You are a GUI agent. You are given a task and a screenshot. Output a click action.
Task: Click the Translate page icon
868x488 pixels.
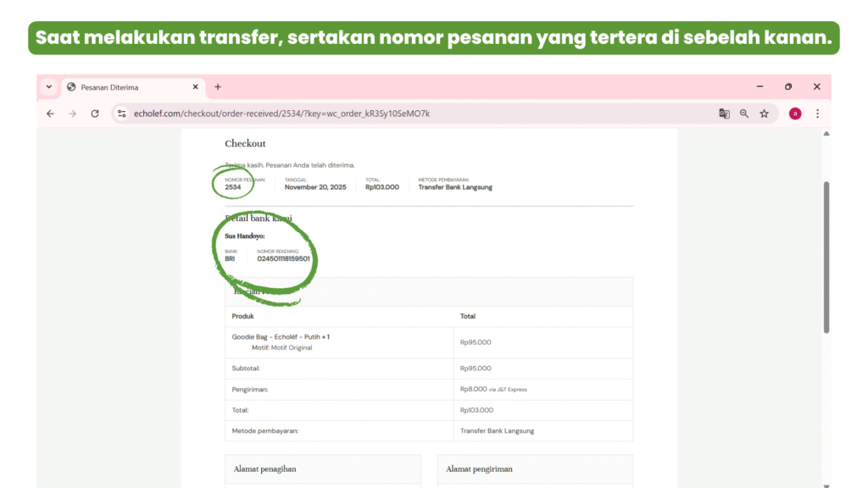click(x=724, y=114)
